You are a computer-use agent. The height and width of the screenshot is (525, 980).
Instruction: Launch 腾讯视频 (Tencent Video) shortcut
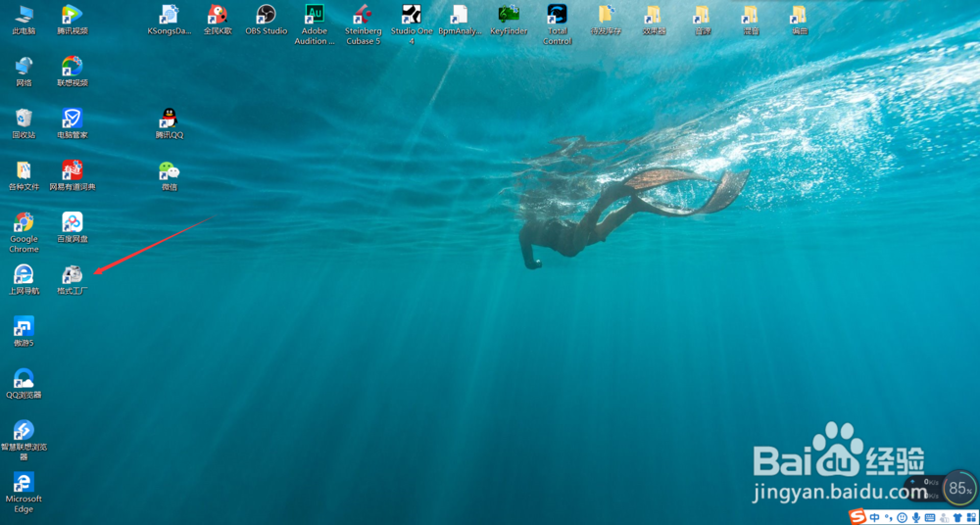click(x=73, y=20)
